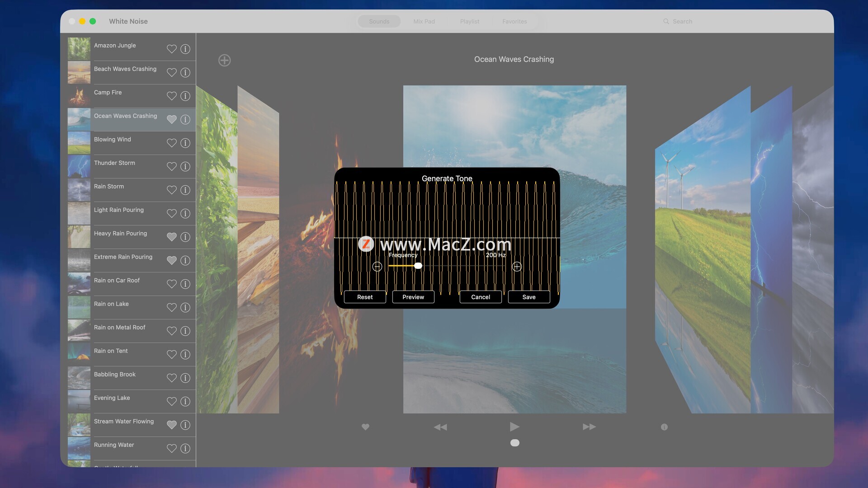
Task: Select Stream Water Flowing in the list
Action: coord(132,425)
